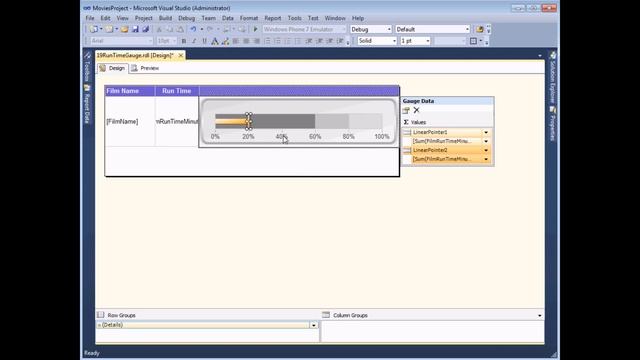Click the icon right of Default dropdown
The width and height of the screenshot is (640, 360).
(480, 29)
